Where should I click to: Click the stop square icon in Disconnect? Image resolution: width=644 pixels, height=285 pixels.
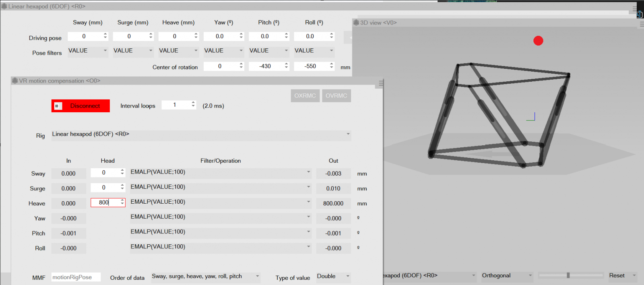tap(58, 106)
